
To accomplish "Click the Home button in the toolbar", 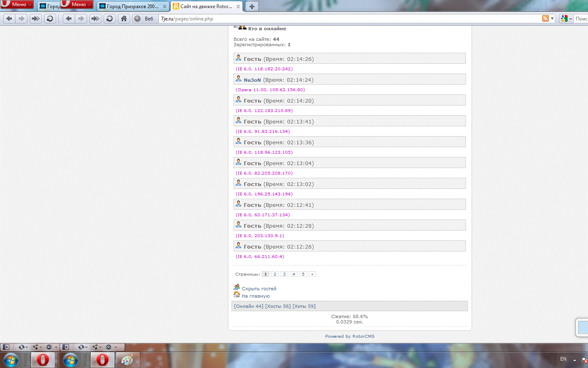I will click(x=124, y=18).
